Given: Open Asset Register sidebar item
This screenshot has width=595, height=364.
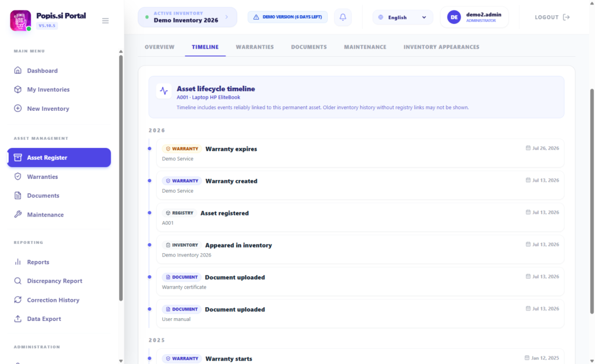Looking at the screenshot, I should click(59, 157).
